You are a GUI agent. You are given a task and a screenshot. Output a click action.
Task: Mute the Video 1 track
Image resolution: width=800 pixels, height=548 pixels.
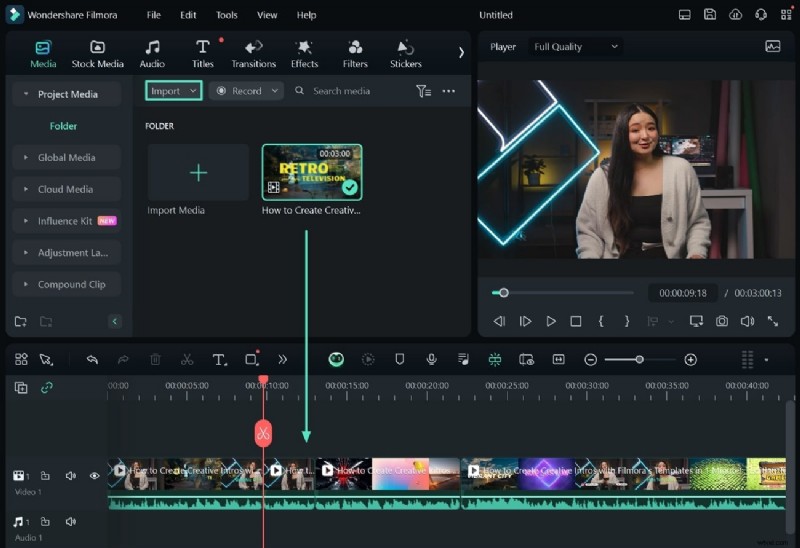tap(70, 476)
